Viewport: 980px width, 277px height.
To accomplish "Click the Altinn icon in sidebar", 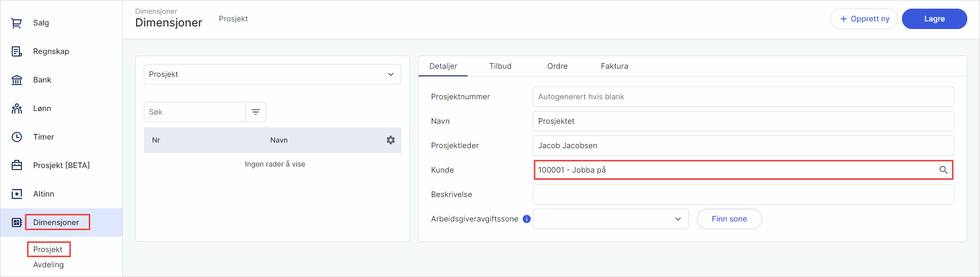I will 17,194.
